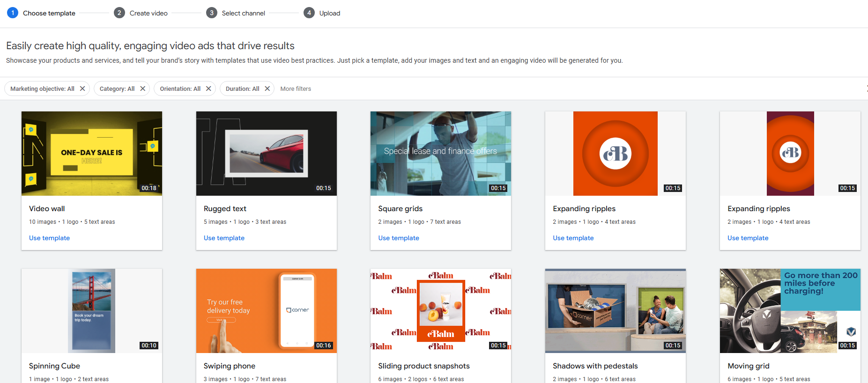This screenshot has height=383, width=868.
Task: Preview the Shadows with pedestals thumbnail
Action: [x=616, y=311]
